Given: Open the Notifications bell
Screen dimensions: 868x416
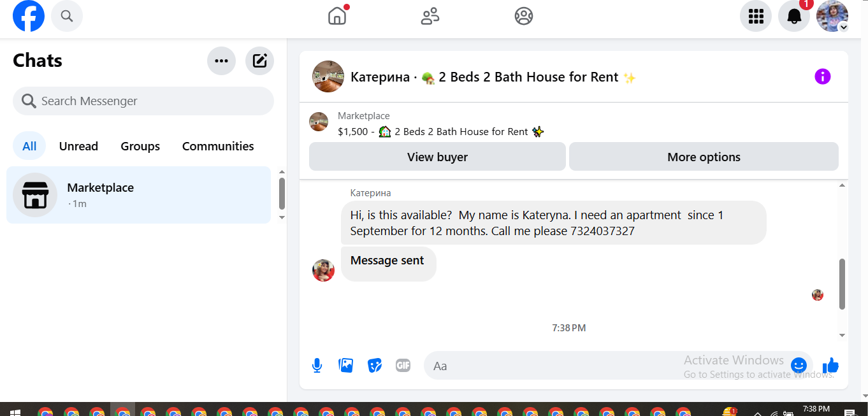Looking at the screenshot, I should 794,16.
